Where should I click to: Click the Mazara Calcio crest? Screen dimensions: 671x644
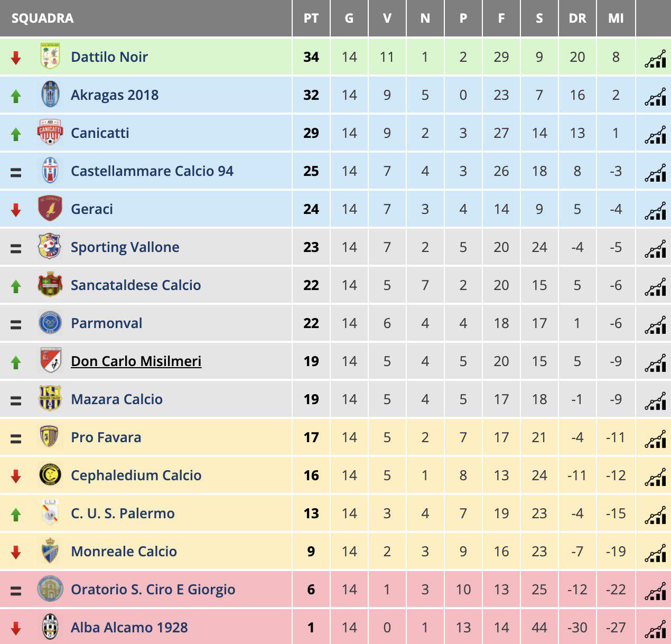click(x=50, y=399)
